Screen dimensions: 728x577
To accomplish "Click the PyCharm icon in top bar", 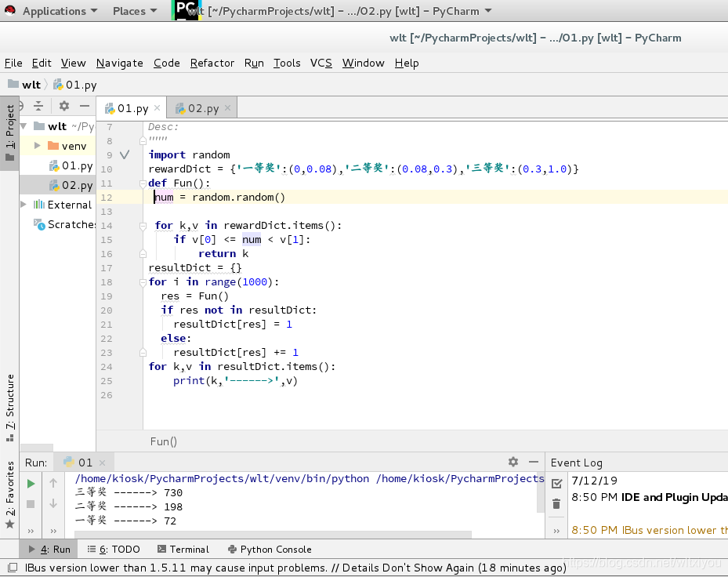I will tap(187, 9).
